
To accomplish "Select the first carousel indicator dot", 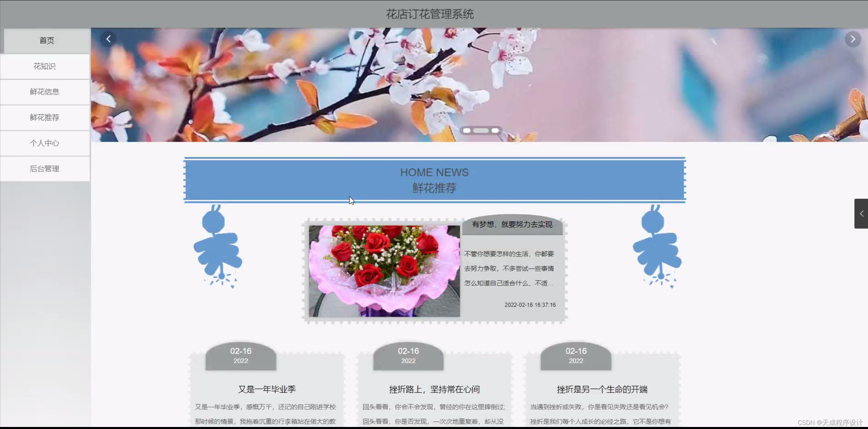I will click(x=467, y=131).
